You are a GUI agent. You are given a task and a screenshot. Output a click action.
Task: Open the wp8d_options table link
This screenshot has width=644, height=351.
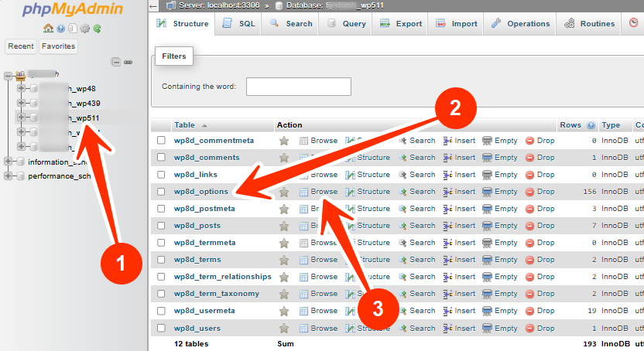coord(200,192)
